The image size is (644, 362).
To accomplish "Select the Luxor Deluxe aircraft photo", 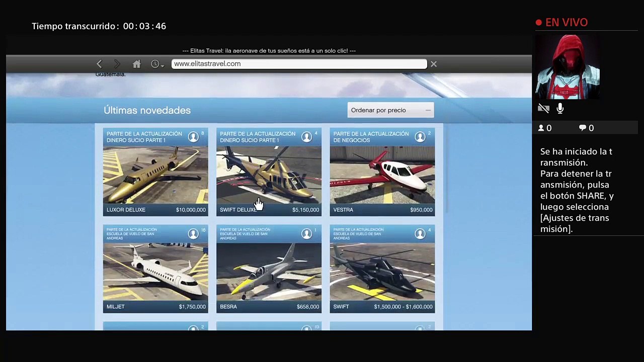I will point(155,175).
